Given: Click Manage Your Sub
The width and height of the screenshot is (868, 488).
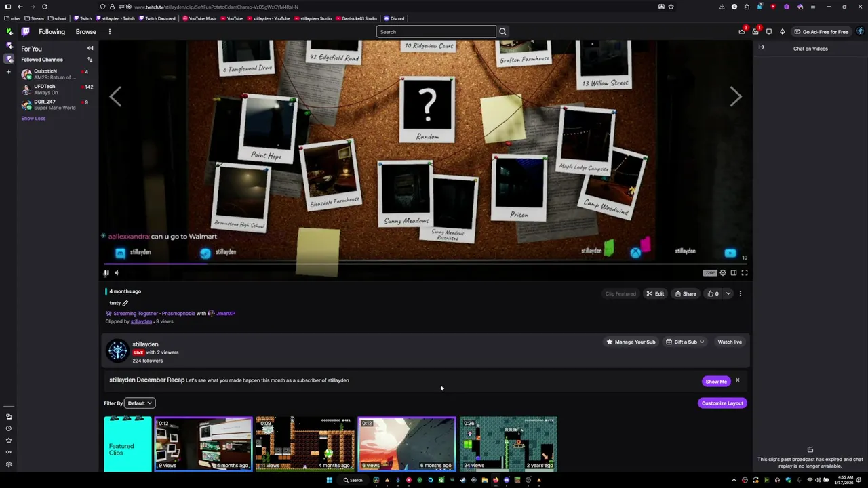Looking at the screenshot, I should [631, 342].
